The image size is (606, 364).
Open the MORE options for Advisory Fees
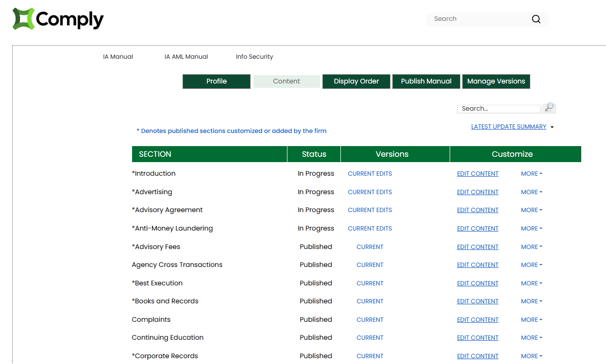531,247
